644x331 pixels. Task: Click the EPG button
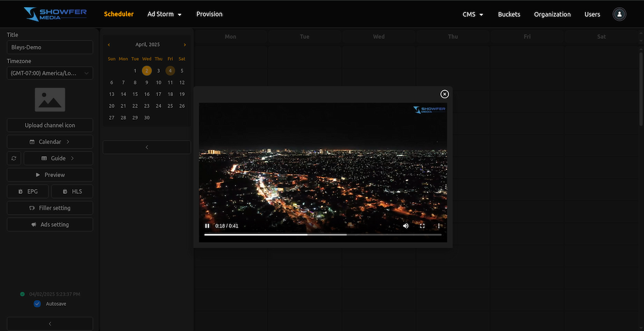click(x=27, y=191)
